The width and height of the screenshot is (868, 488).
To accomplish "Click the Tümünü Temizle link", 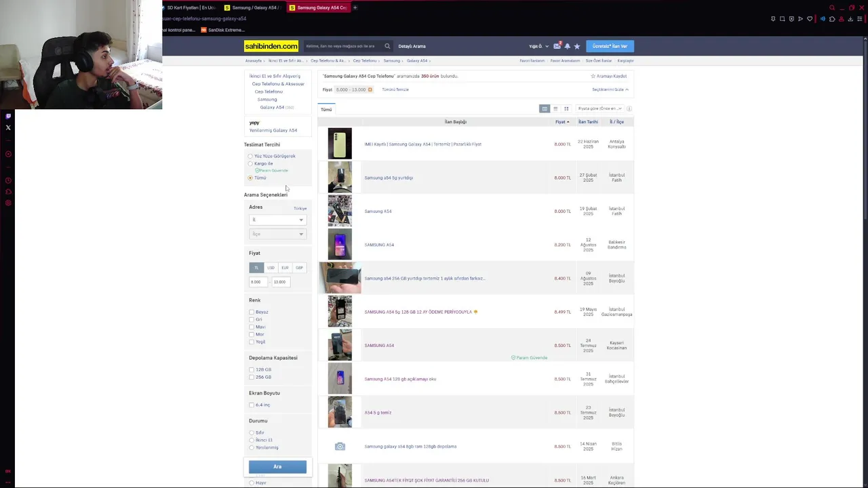I will 395,89.
